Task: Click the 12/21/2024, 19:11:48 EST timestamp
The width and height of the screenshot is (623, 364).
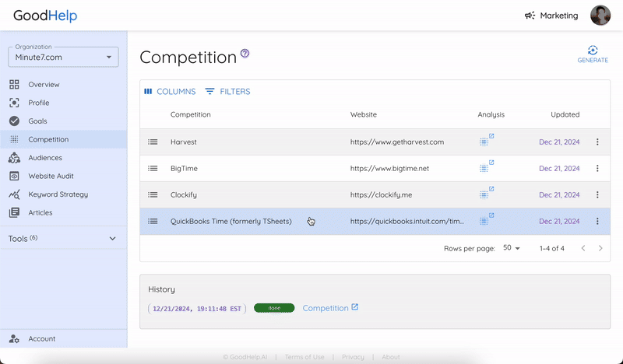Action: tap(197, 309)
